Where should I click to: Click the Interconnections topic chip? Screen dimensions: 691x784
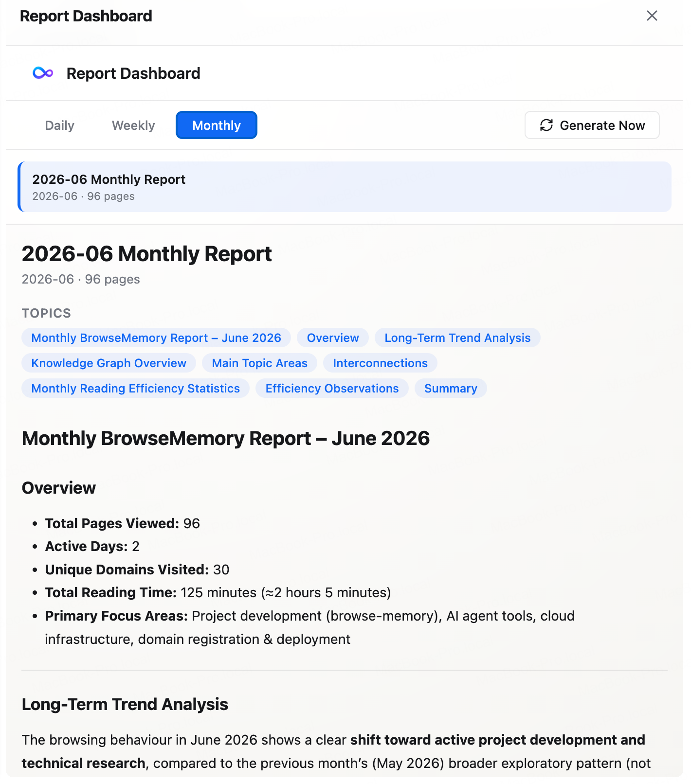(380, 363)
